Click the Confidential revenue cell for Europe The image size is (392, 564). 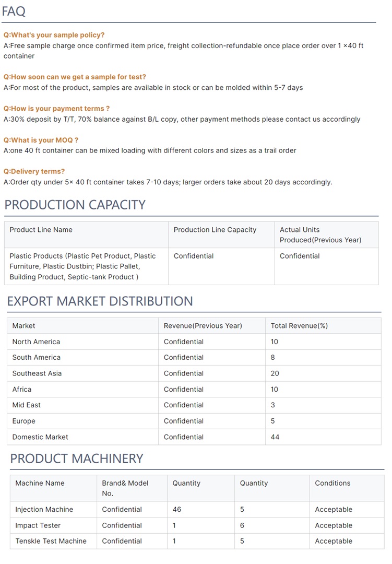coord(183,421)
